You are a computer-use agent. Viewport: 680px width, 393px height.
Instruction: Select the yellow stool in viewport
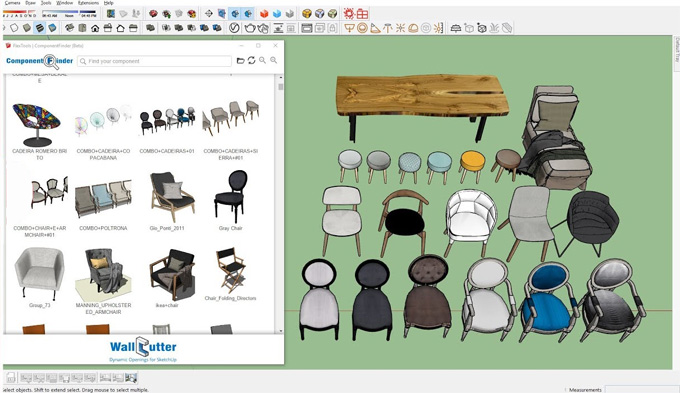pyautogui.click(x=472, y=166)
